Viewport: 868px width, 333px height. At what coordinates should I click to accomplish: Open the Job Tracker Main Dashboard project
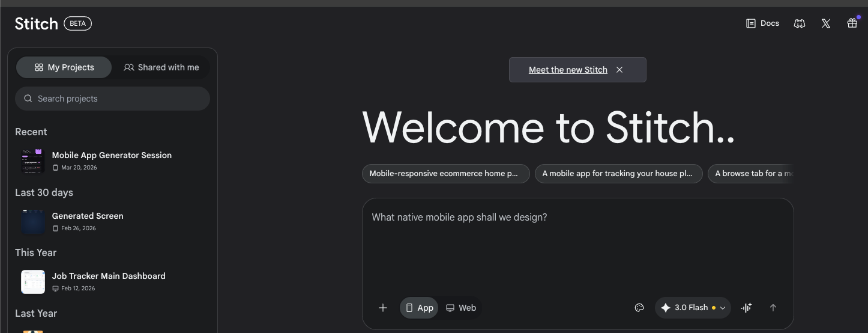click(x=112, y=281)
